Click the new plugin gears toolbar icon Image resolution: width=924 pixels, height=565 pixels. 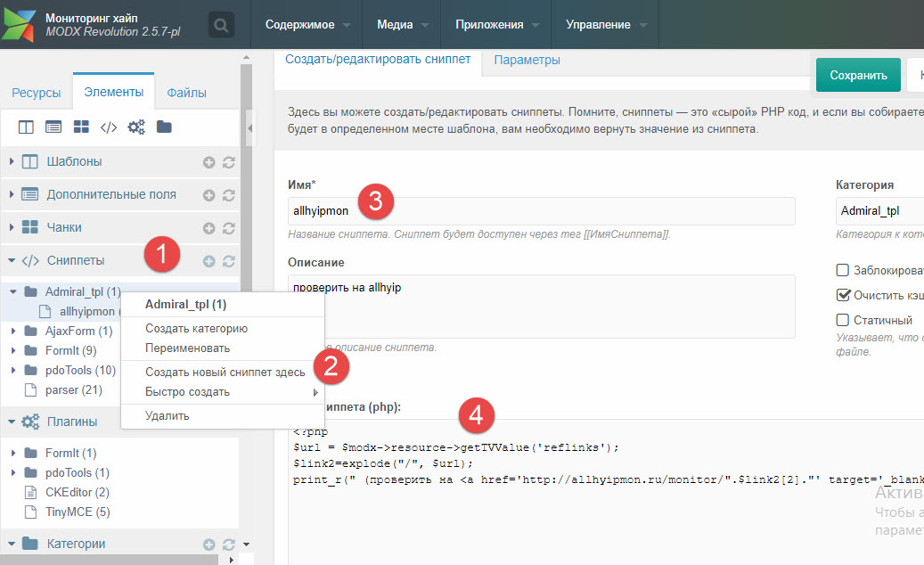click(136, 127)
